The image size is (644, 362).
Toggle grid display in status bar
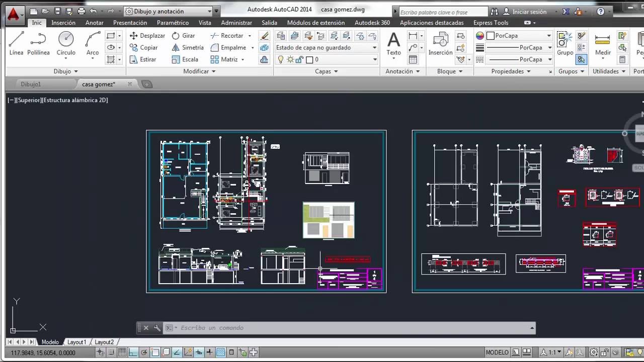point(122,352)
